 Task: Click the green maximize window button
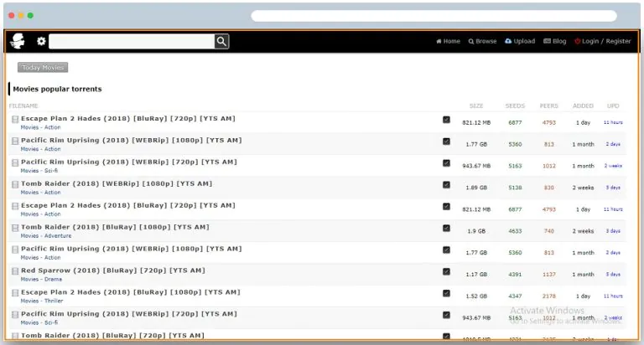coord(30,16)
